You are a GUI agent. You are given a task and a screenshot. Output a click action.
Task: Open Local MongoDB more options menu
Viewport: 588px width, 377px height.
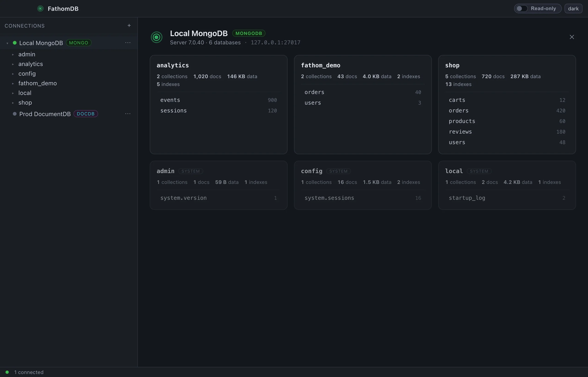(x=128, y=43)
